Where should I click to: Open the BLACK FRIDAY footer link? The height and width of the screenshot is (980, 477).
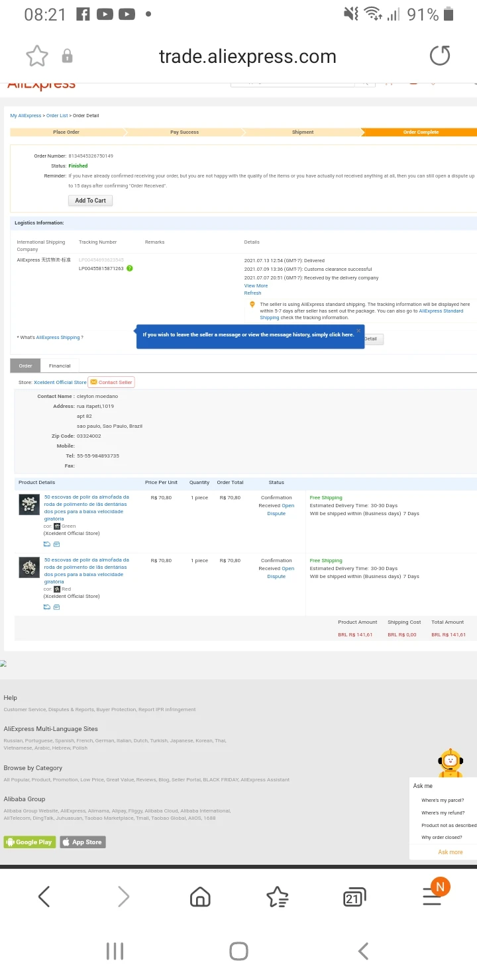(x=220, y=779)
